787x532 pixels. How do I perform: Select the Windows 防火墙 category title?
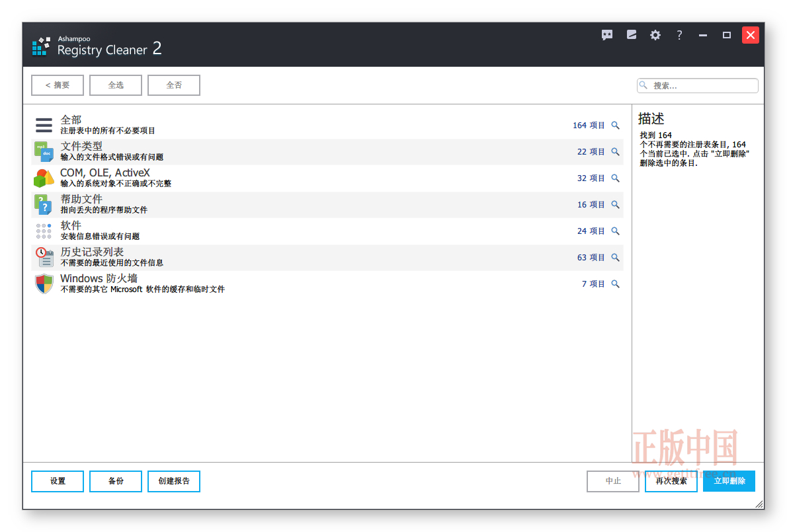tap(99, 278)
